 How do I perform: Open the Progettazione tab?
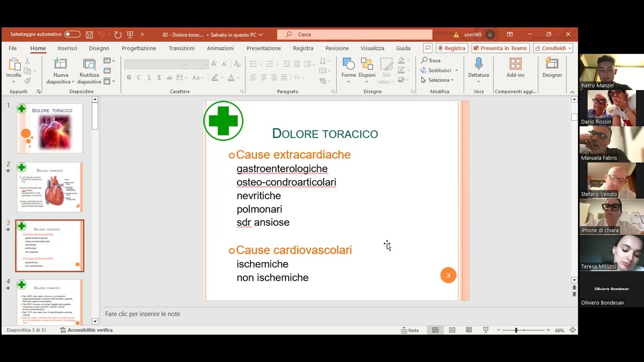coord(139,48)
